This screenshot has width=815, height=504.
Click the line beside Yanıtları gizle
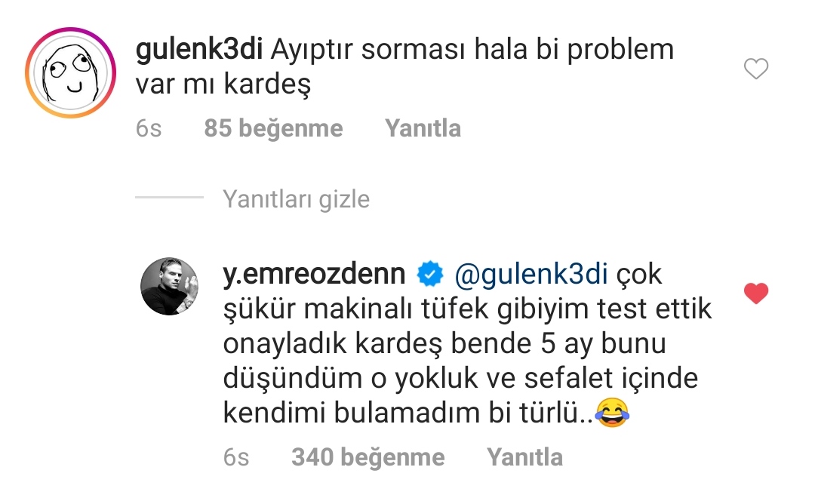pos(170,197)
